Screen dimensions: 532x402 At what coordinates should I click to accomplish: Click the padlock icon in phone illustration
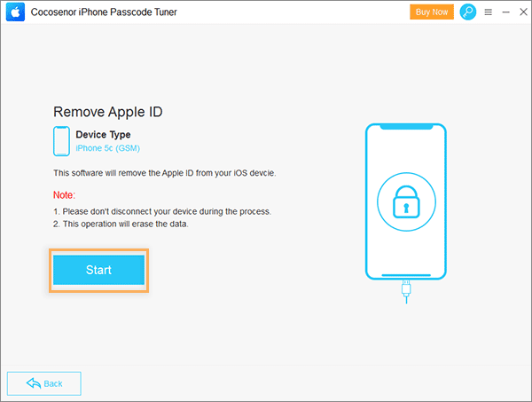406,201
